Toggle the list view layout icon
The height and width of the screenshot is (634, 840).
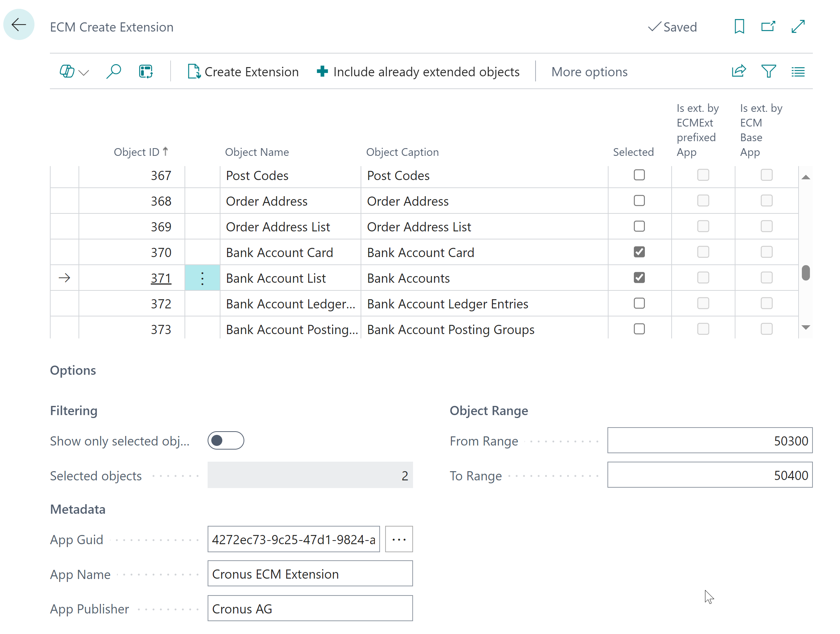[798, 72]
